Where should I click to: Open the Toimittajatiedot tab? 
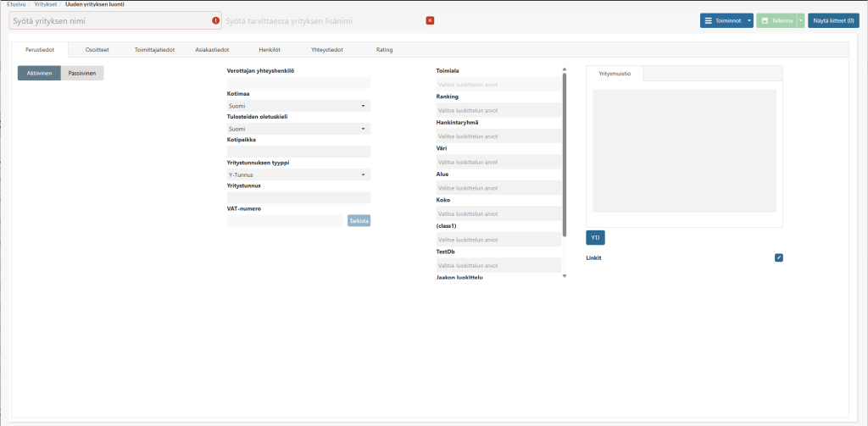[154, 50]
